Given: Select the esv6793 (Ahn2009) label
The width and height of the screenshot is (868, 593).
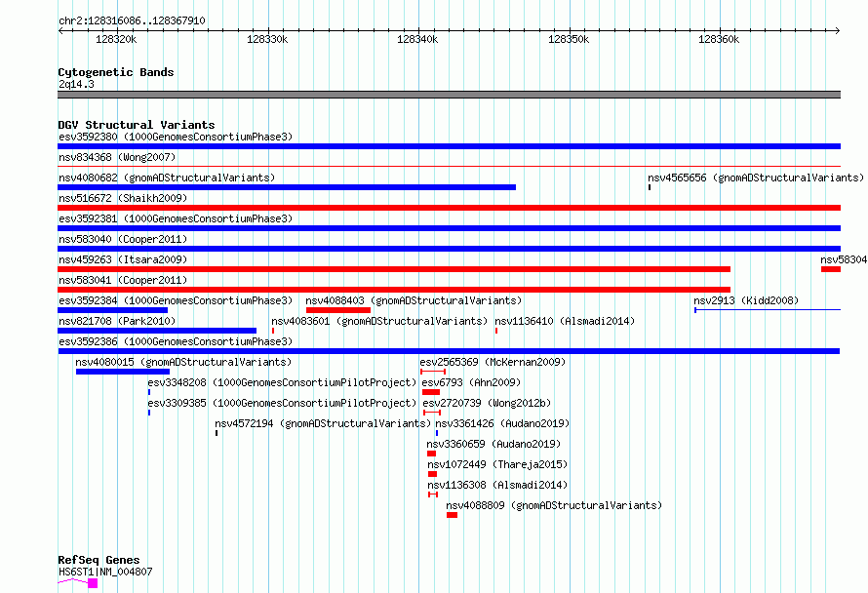Looking at the screenshot, I should 471,382.
